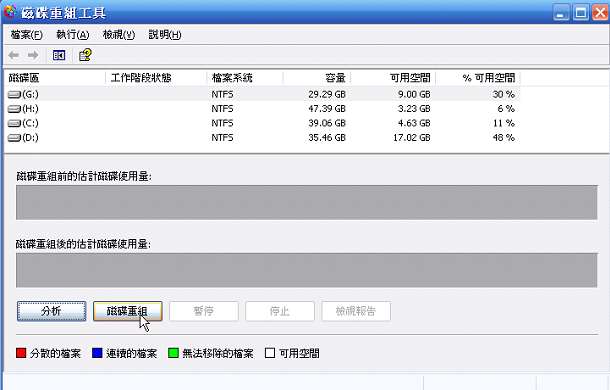Select the H: drive row
Image resolution: width=610 pixels, height=390 pixels.
pos(262,109)
